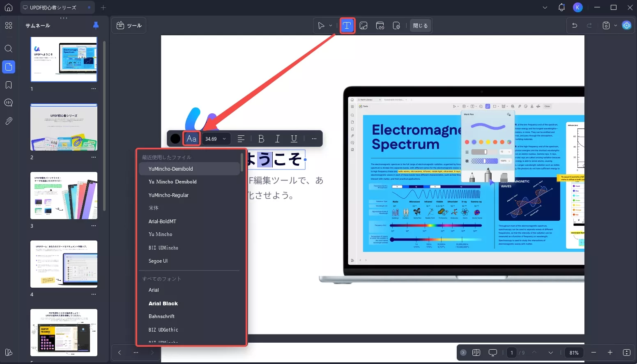The width and height of the screenshot is (637, 364).
Task: Click the pointer selection tool
Action: 321,25
